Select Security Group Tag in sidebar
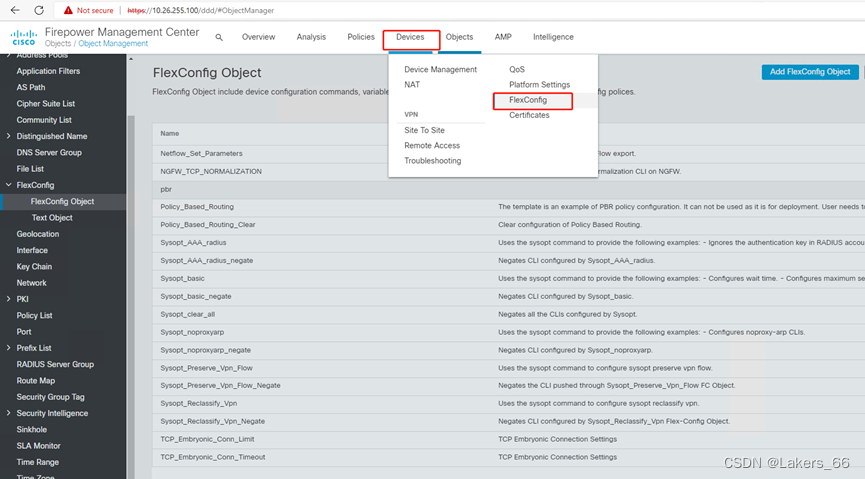 [50, 397]
